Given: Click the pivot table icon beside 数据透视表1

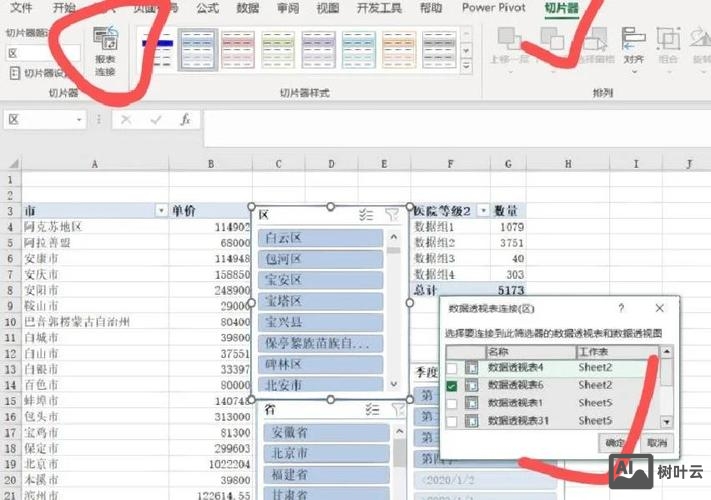Looking at the screenshot, I should [472, 403].
